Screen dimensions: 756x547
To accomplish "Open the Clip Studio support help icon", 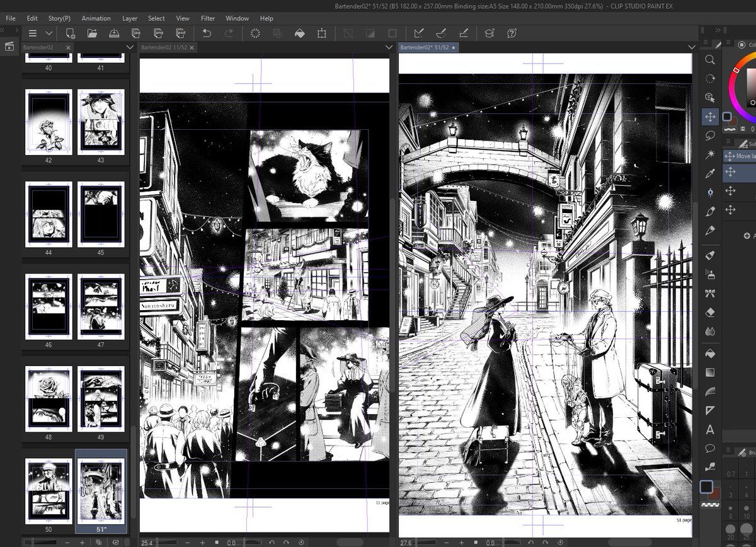I will [512, 33].
